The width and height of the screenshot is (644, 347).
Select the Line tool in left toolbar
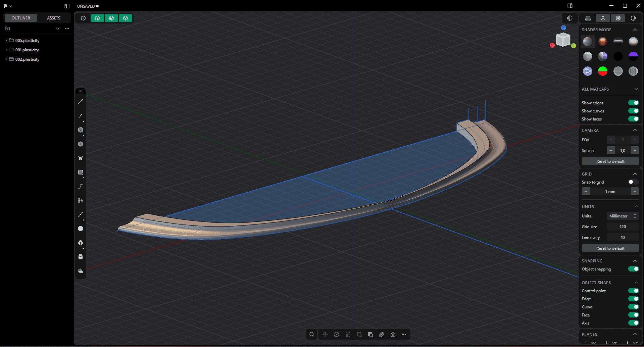click(x=81, y=102)
